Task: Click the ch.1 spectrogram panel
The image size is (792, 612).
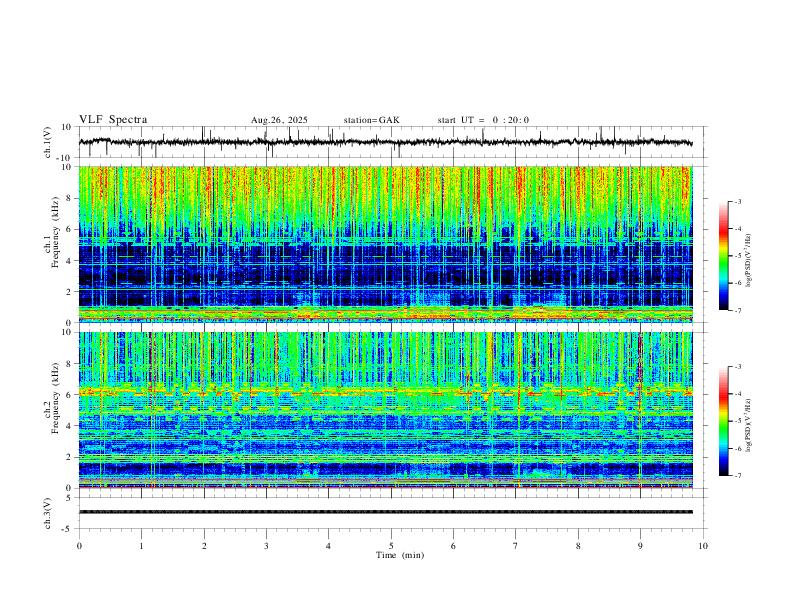Action: (385, 244)
